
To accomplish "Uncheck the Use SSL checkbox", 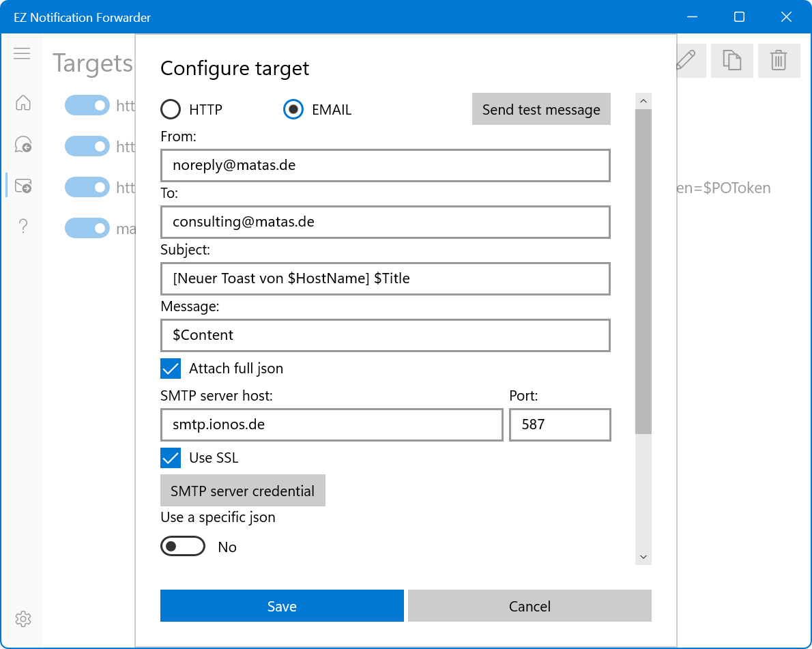I will click(171, 458).
